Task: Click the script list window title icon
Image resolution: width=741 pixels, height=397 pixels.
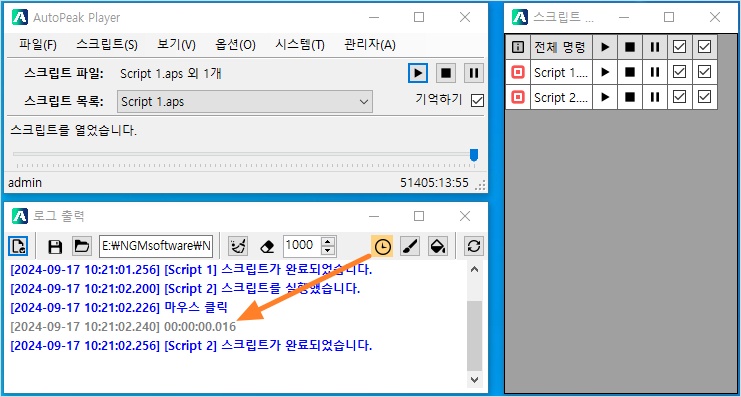Action: tap(520, 17)
